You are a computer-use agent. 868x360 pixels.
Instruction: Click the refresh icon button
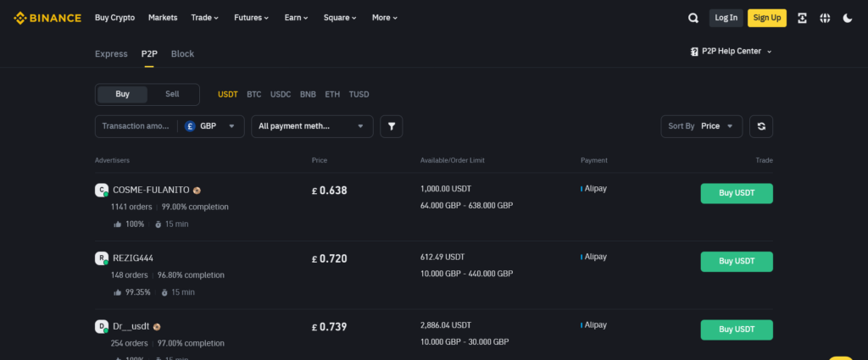(x=761, y=126)
